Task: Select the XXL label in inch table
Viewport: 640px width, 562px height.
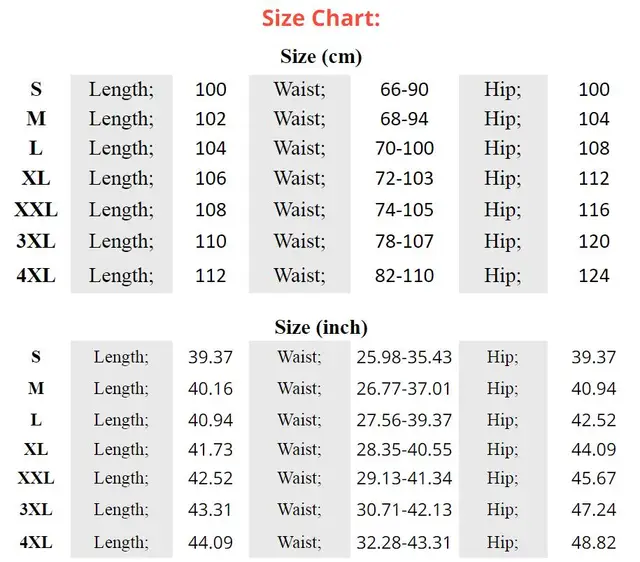Action: (x=36, y=478)
